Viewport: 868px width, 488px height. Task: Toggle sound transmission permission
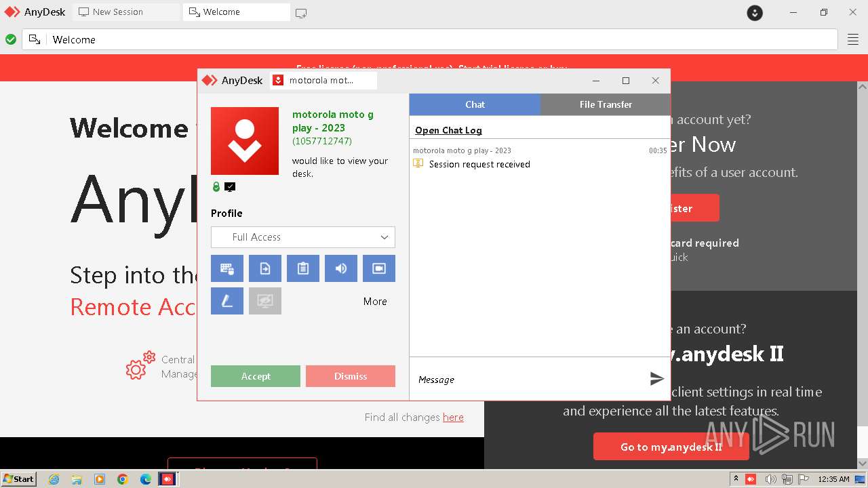click(x=341, y=268)
